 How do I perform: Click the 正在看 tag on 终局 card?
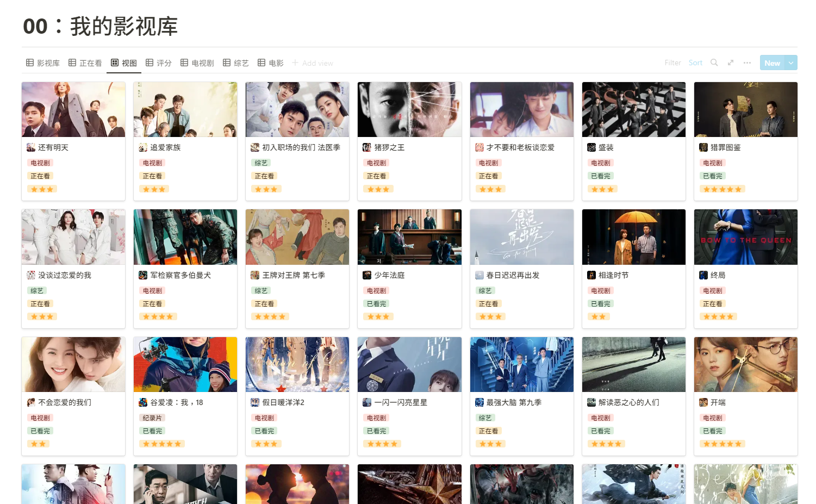[713, 304]
